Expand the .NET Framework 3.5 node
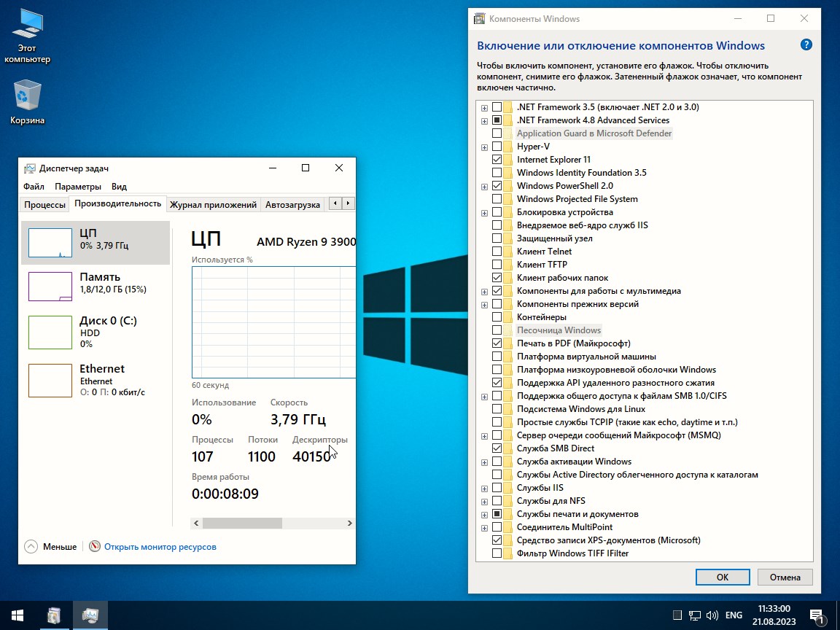The image size is (840, 630). (x=484, y=108)
